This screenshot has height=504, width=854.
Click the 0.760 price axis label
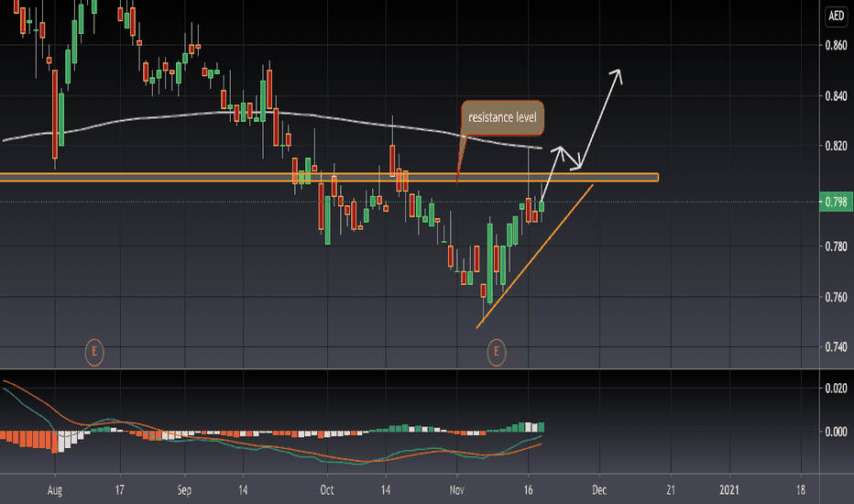click(x=836, y=297)
